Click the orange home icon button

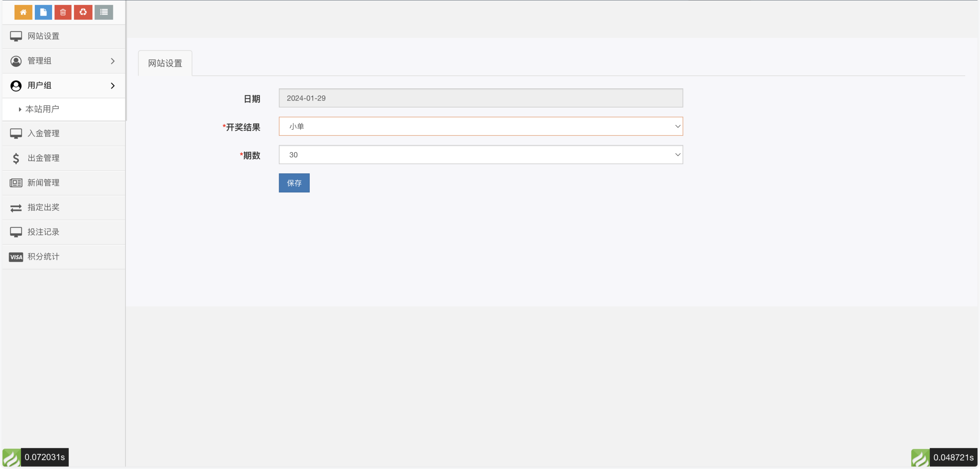pyautogui.click(x=23, y=12)
